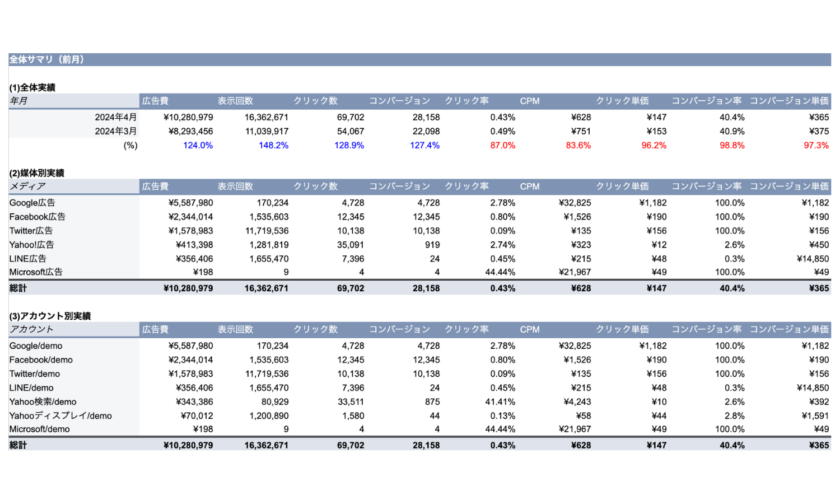The image size is (840, 504).
Task: Click the red 96.2% click cost ratio
Action: [654, 145]
